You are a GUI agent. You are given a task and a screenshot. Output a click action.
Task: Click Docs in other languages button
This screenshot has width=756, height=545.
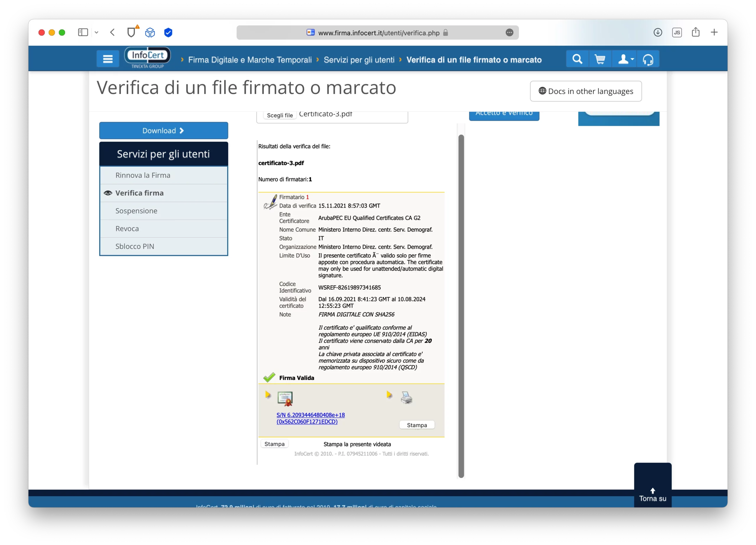(586, 91)
